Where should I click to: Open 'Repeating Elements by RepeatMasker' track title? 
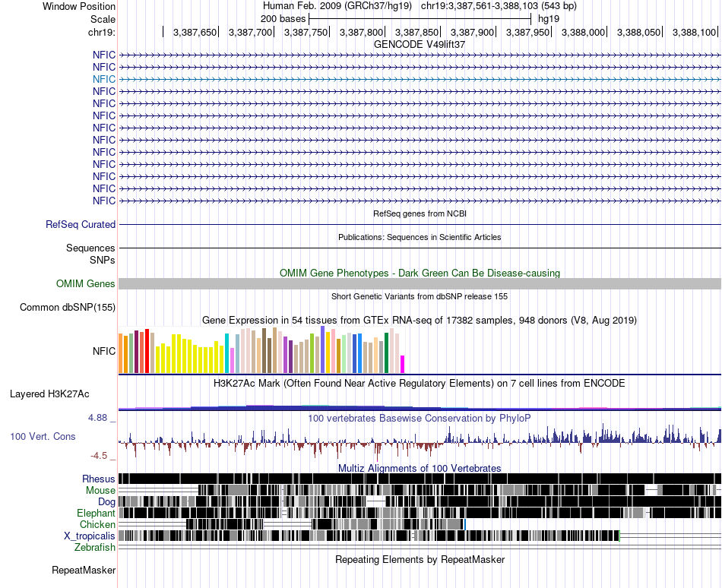[420, 559]
